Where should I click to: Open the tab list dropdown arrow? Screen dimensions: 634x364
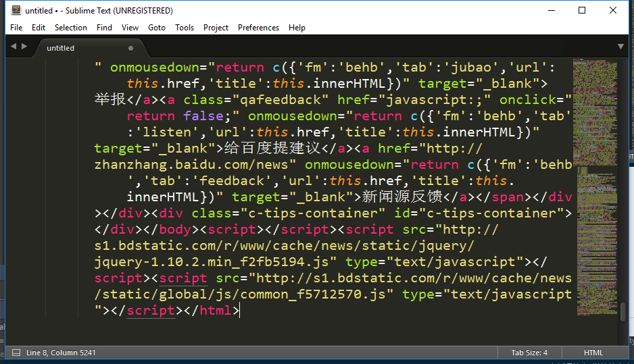620,47
